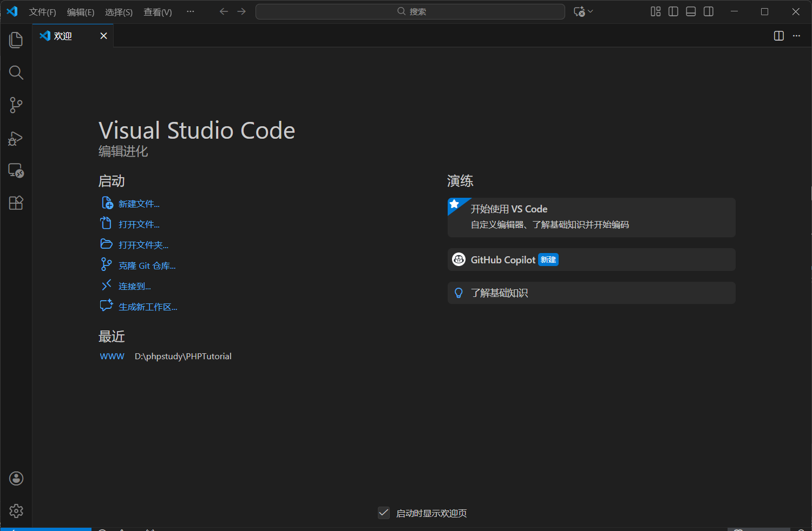Click the Visual Studio Code heading
Screen dimensions: 812x531
pyautogui.click(x=197, y=131)
